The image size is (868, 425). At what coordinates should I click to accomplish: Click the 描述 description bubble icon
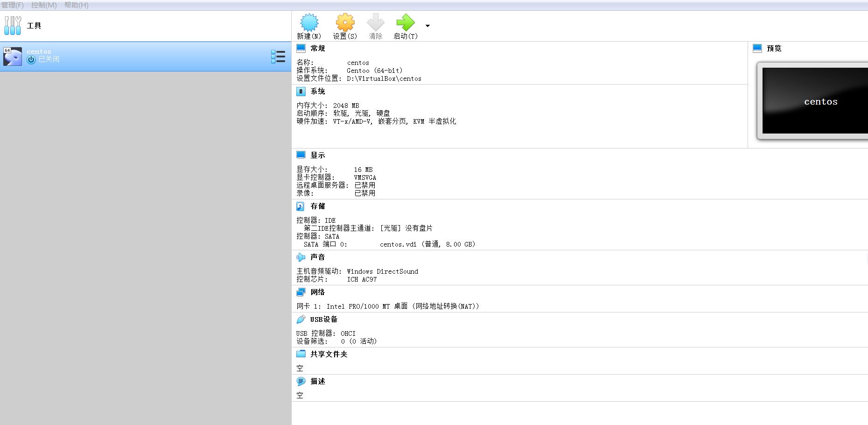(x=301, y=381)
